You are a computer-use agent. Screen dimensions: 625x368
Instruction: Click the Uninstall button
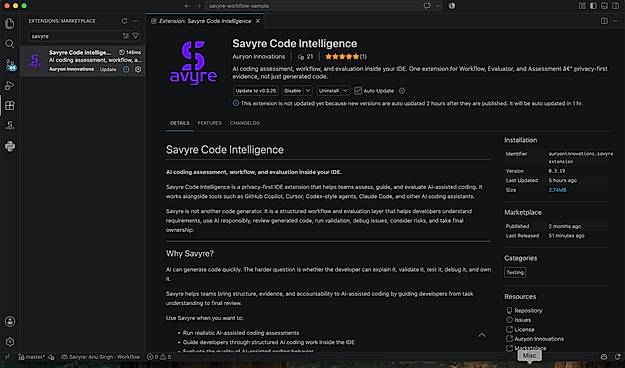click(329, 91)
